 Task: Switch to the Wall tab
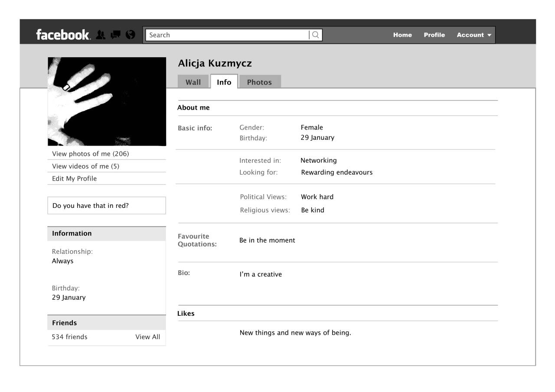[193, 82]
